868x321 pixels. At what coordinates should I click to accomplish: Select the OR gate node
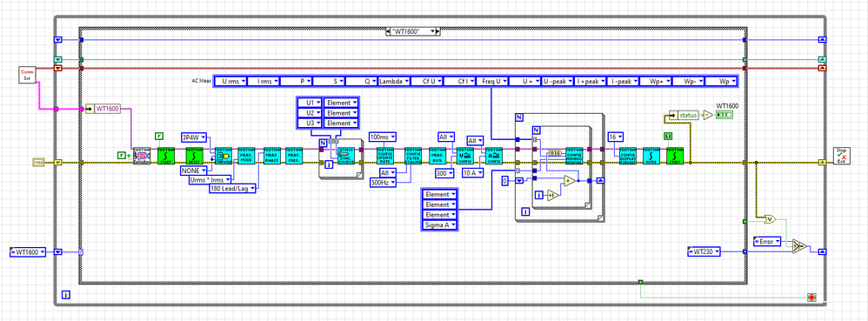pos(770,219)
